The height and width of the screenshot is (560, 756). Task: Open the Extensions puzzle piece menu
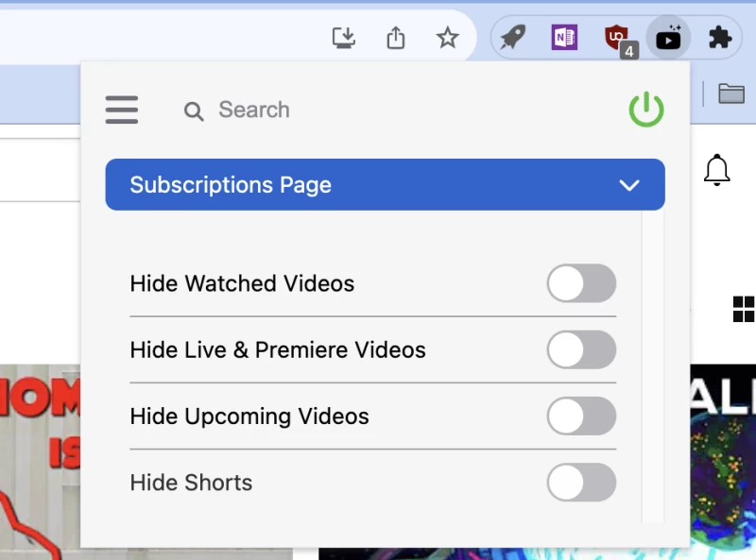coord(720,38)
